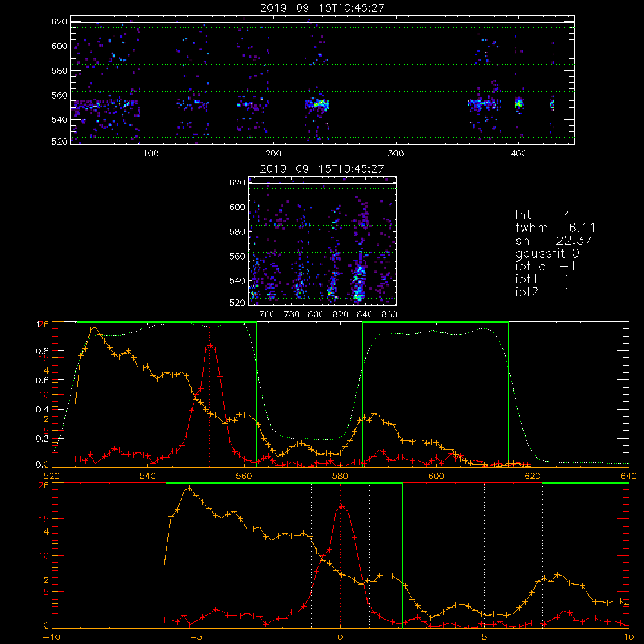644x644 pixels.
Task: Click the red curve peak in the profile plot
Action: (211, 346)
